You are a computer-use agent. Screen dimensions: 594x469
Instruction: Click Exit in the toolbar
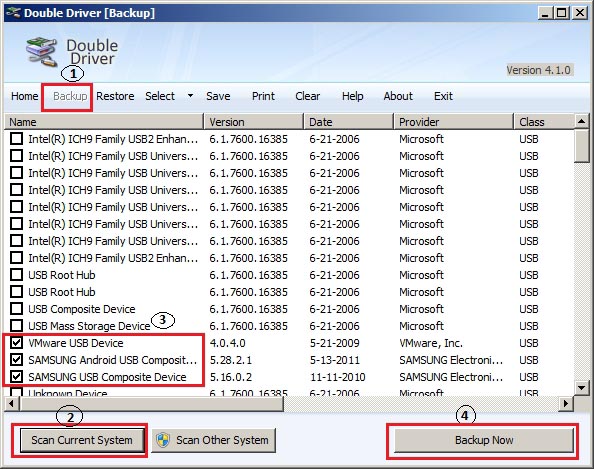click(x=443, y=96)
